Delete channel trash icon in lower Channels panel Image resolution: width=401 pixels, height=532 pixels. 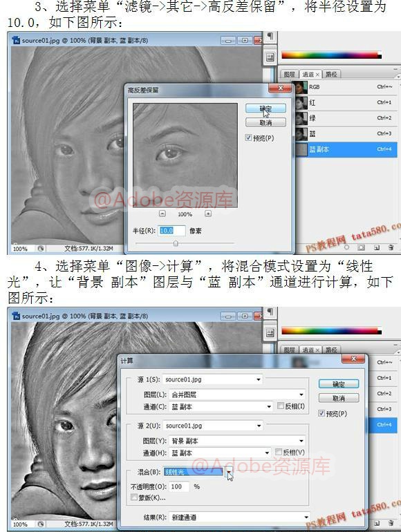click(391, 524)
